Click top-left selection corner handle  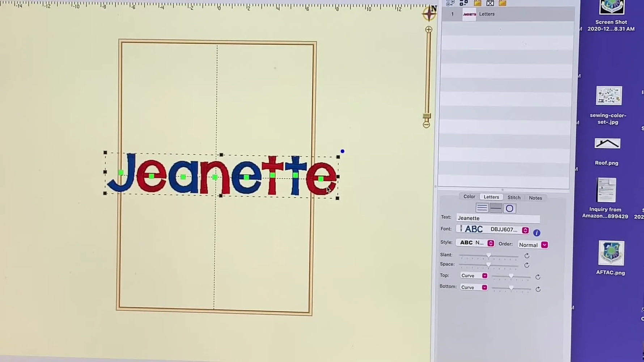[x=105, y=153]
